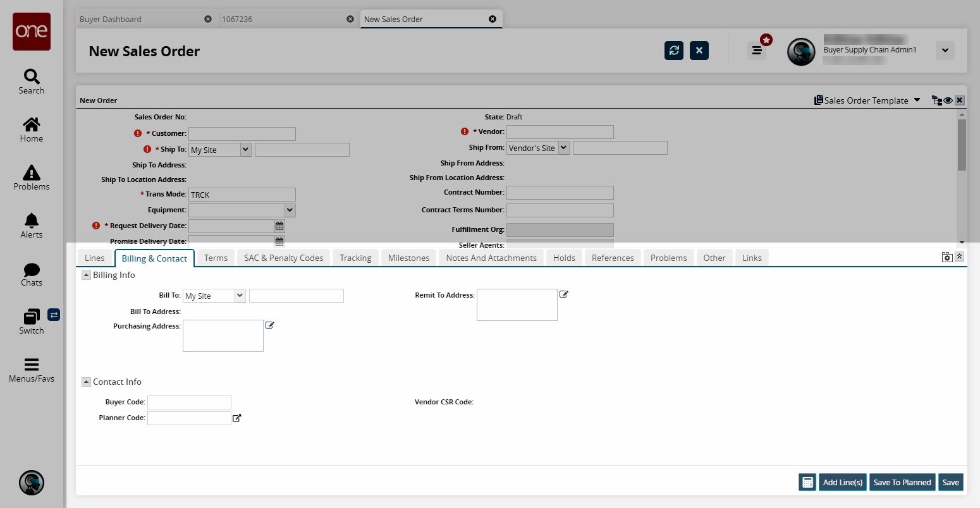Open Search from the left sidebar
Image resolution: width=980 pixels, height=508 pixels.
[x=32, y=82]
